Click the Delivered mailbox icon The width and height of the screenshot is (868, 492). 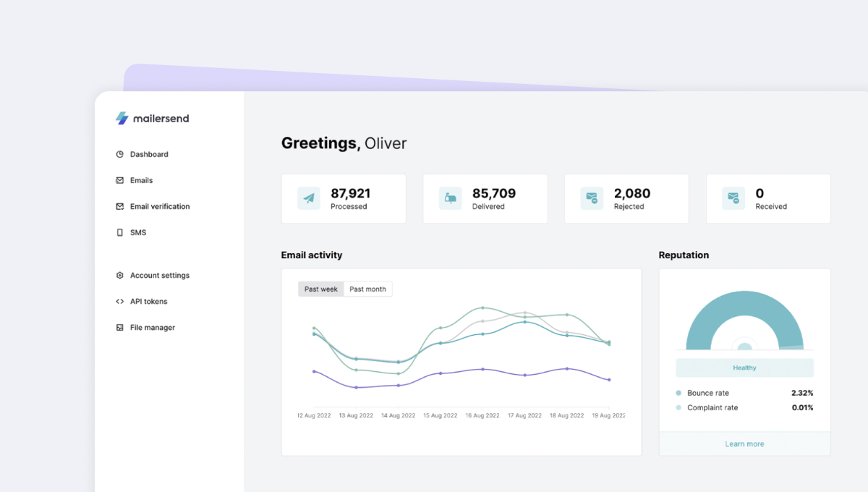(x=450, y=198)
